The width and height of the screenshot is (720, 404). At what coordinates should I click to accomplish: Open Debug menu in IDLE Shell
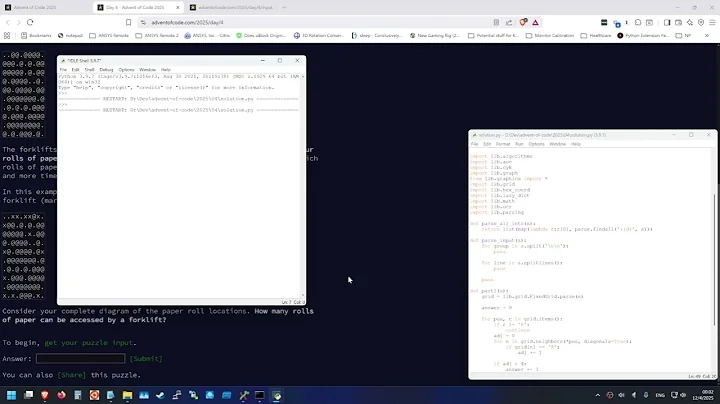(106, 70)
